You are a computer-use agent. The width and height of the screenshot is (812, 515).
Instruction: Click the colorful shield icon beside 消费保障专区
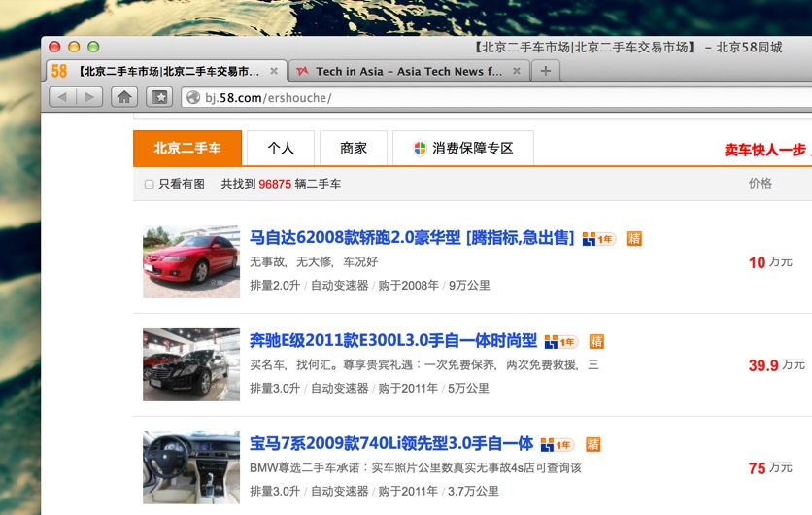[420, 148]
